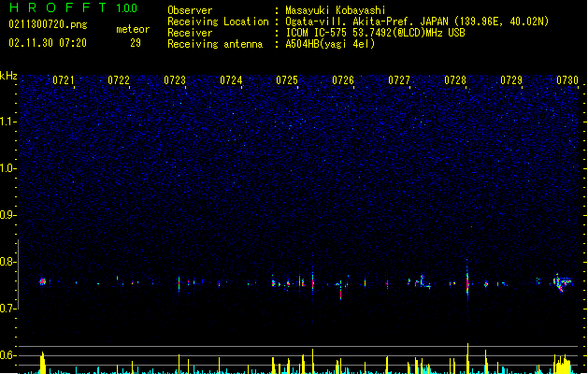Click the date stamp 02.11.30 07:20
The width and height of the screenshot is (588, 374).
(x=48, y=43)
